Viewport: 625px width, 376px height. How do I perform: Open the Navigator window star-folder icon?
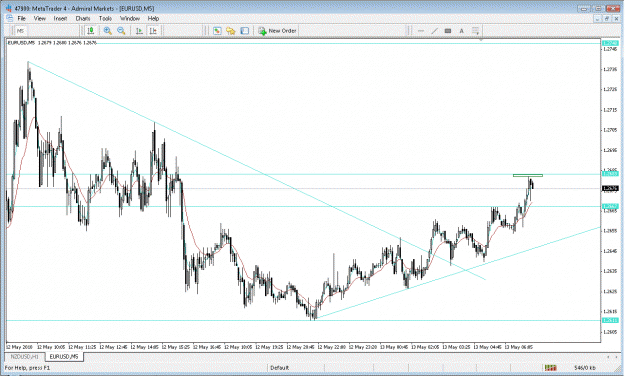click(x=231, y=31)
